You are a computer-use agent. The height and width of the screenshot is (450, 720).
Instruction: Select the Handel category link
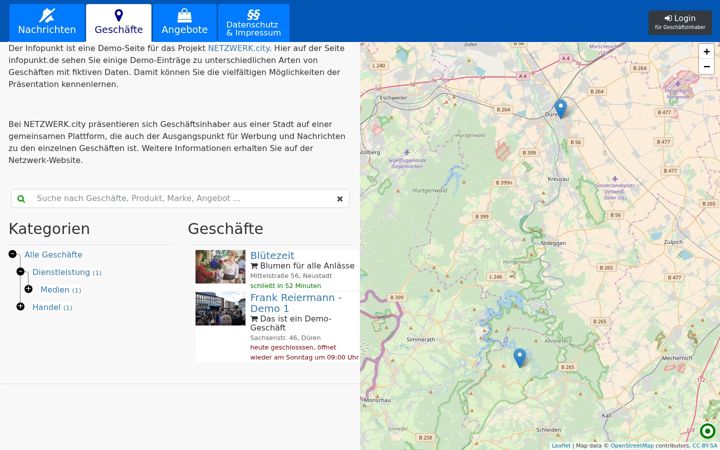pos(46,307)
